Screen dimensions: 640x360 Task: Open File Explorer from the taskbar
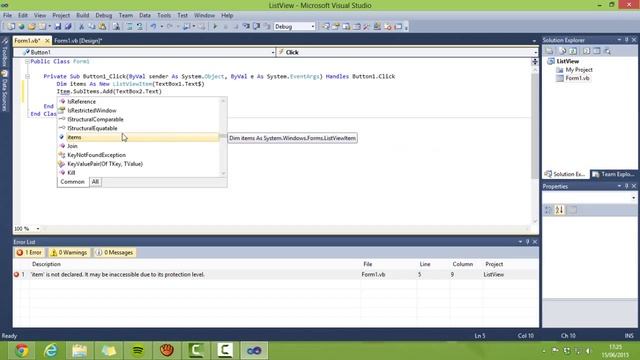(x=80, y=350)
